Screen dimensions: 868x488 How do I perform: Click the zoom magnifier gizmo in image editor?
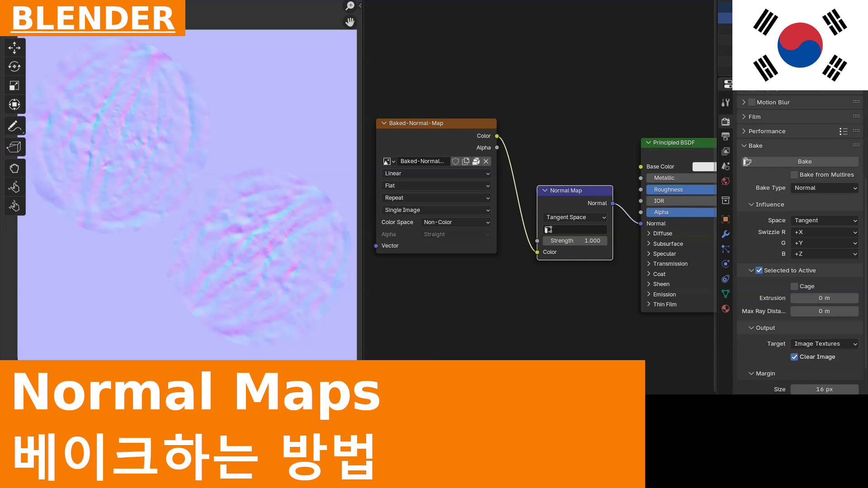350,6
